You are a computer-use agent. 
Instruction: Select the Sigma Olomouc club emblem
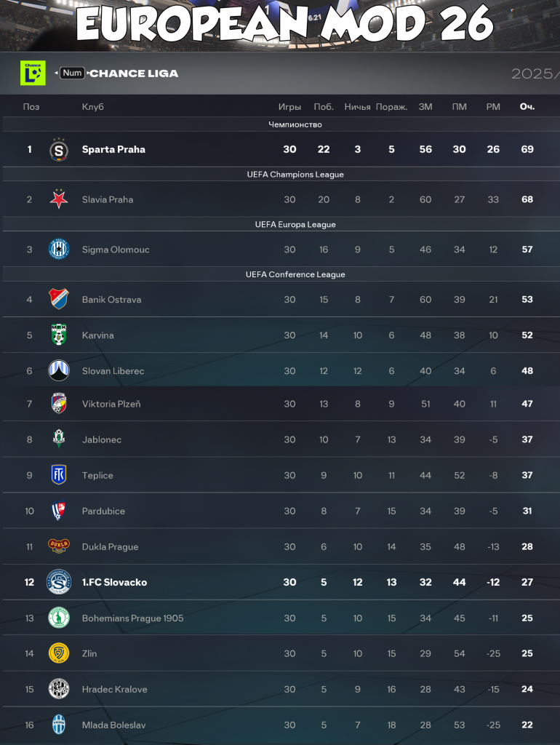(59, 249)
